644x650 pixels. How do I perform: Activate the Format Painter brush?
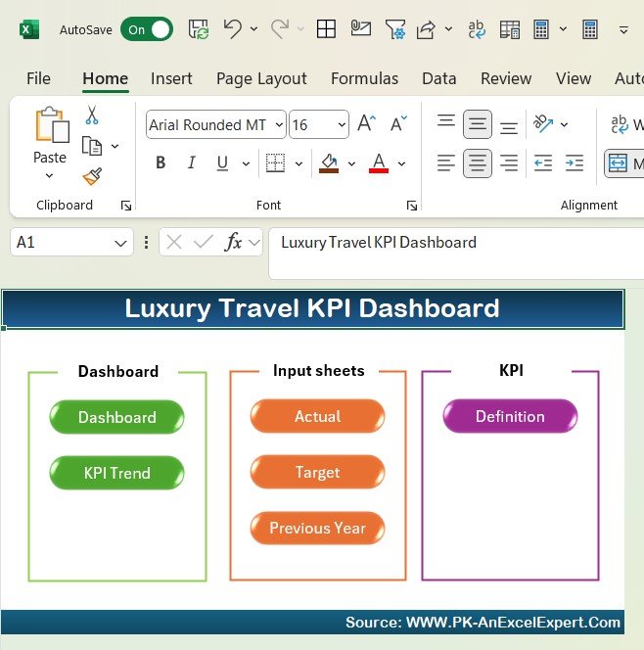click(92, 176)
